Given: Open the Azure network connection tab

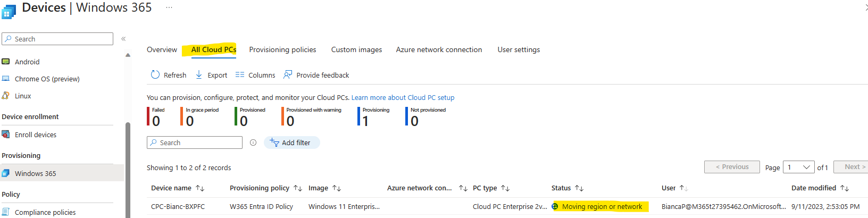Looking at the screenshot, I should point(439,49).
